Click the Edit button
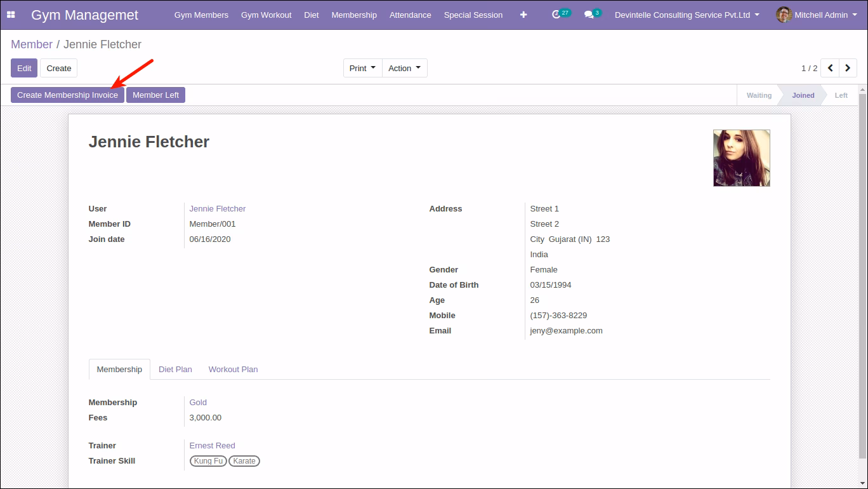Viewport: 868px width, 489px height. (x=24, y=68)
